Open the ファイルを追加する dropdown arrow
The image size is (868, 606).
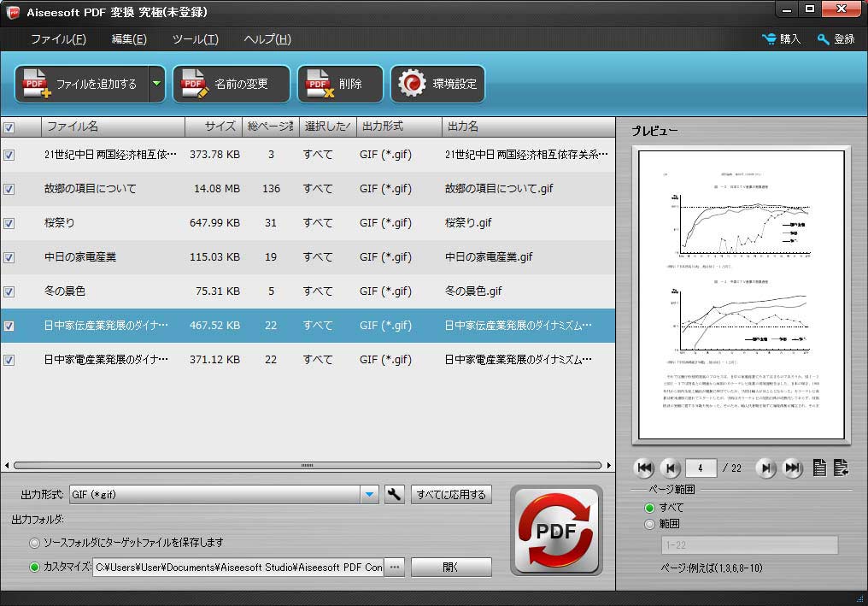pyautogui.click(x=156, y=84)
